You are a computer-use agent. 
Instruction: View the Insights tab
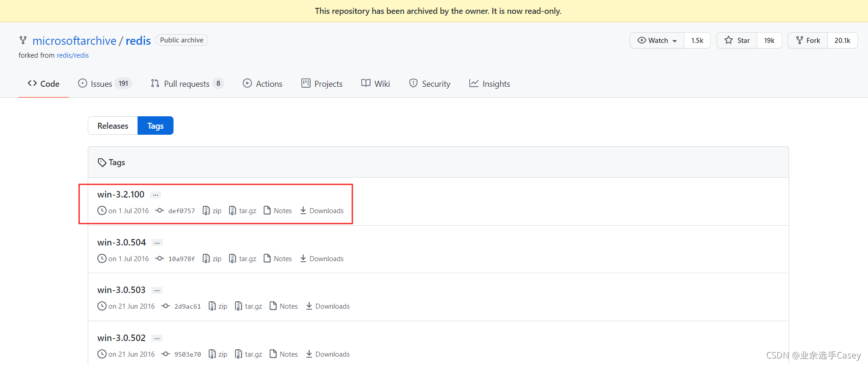(490, 84)
